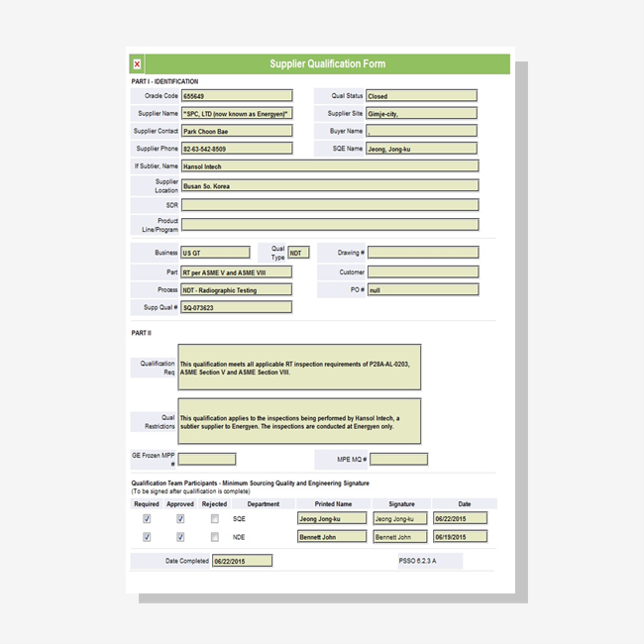Click the NDE Date field 06/19/2015

[x=461, y=536]
